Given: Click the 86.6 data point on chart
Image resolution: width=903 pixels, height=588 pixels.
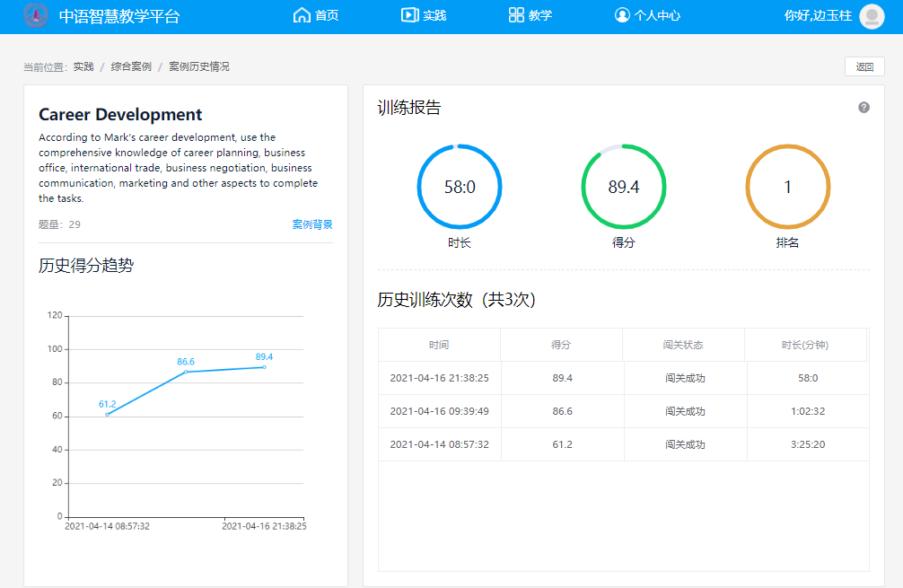Looking at the screenshot, I should tap(186, 372).
